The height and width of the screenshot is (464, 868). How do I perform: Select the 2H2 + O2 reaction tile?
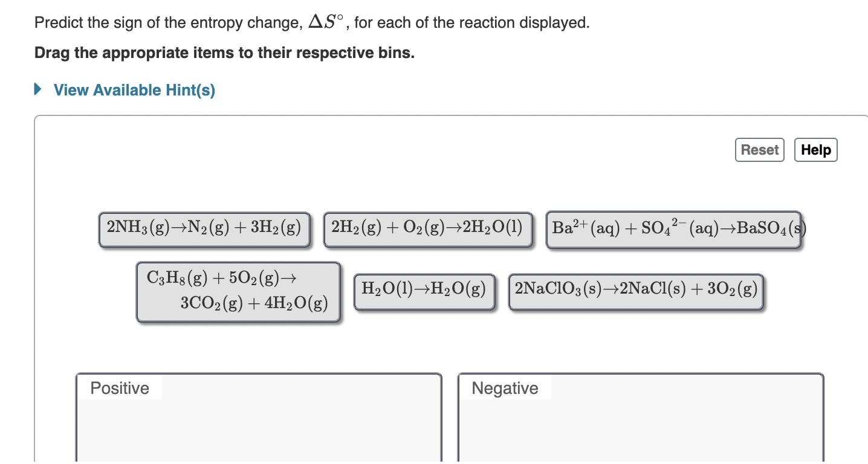point(428,228)
